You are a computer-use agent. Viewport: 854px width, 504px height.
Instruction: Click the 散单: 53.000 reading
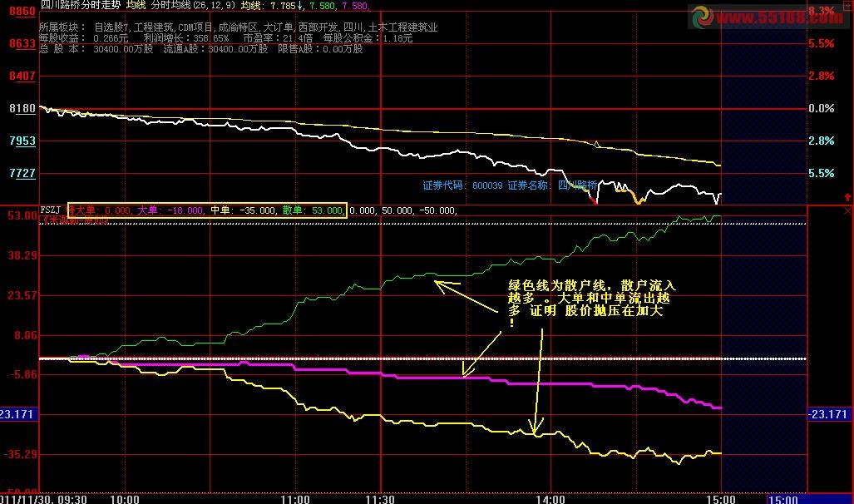click(313, 210)
